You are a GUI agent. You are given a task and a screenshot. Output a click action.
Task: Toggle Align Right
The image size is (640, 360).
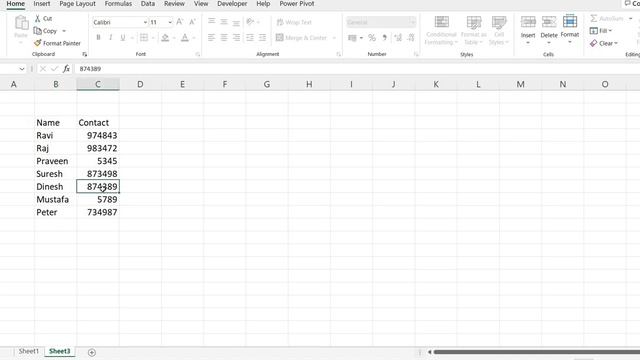pyautogui.click(x=236, y=38)
